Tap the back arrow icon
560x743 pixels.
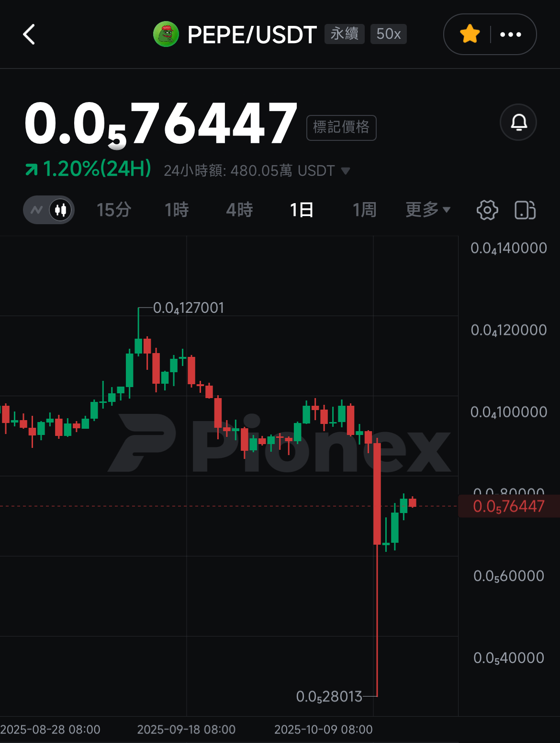(x=29, y=34)
